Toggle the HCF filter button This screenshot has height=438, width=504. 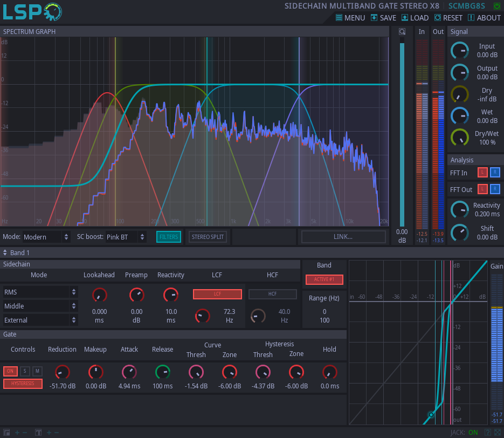pos(273,294)
